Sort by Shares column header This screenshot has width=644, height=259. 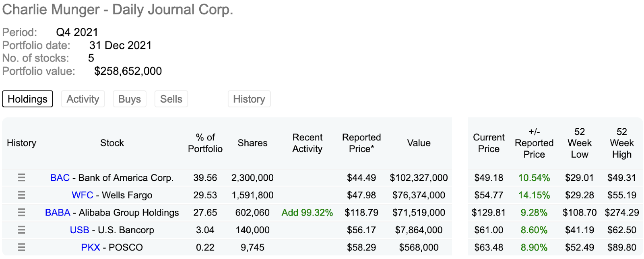coord(252,143)
